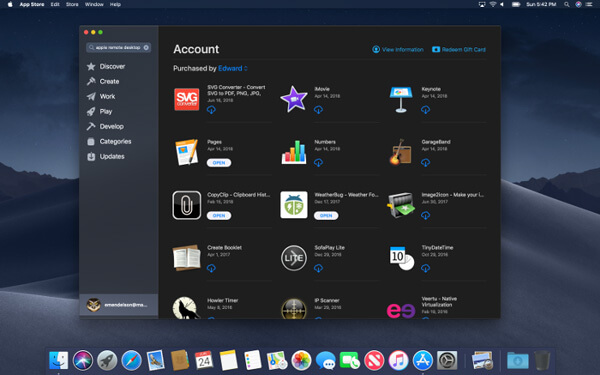Download SofaPlay Lite via cloud icon

[318, 268]
